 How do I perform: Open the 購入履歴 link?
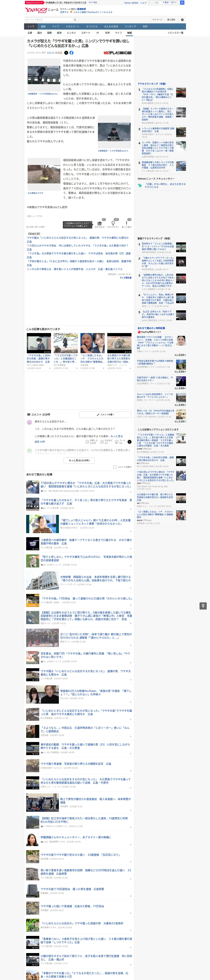coord(171,20)
